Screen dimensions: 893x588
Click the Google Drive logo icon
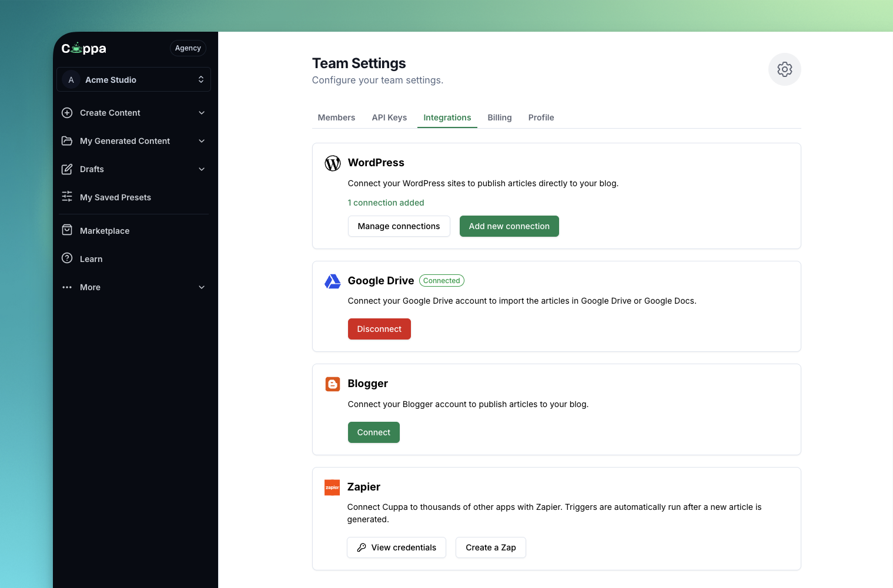tap(333, 281)
